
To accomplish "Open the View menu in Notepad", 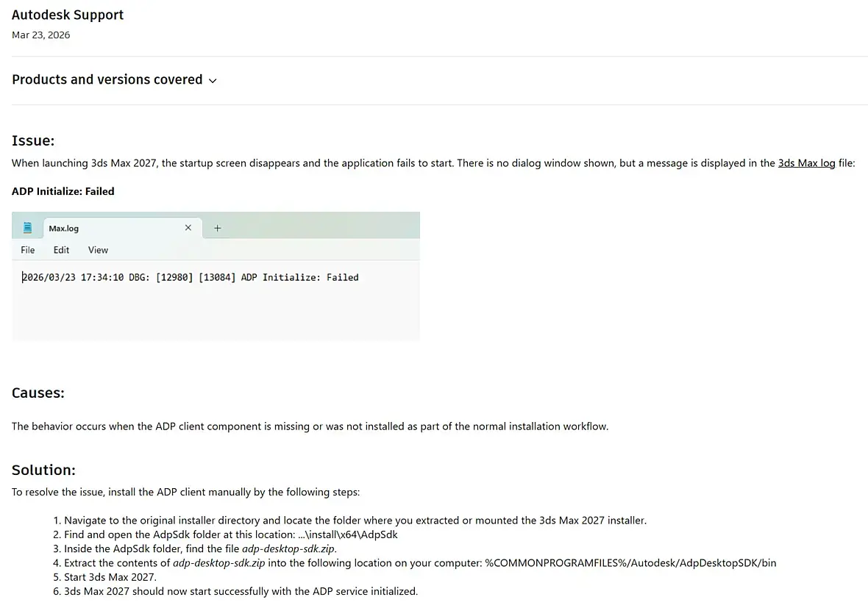I will pyautogui.click(x=98, y=250).
